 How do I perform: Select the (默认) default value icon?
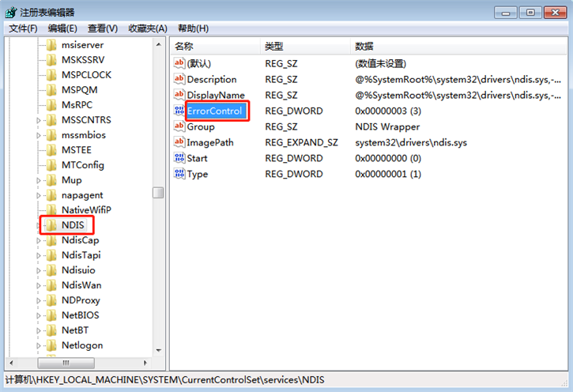[x=179, y=63]
